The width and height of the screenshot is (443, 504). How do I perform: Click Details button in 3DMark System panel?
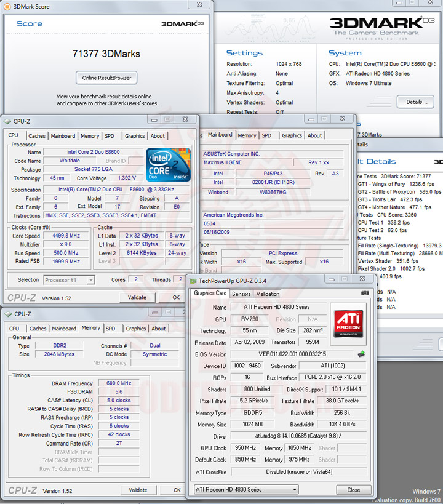[416, 102]
